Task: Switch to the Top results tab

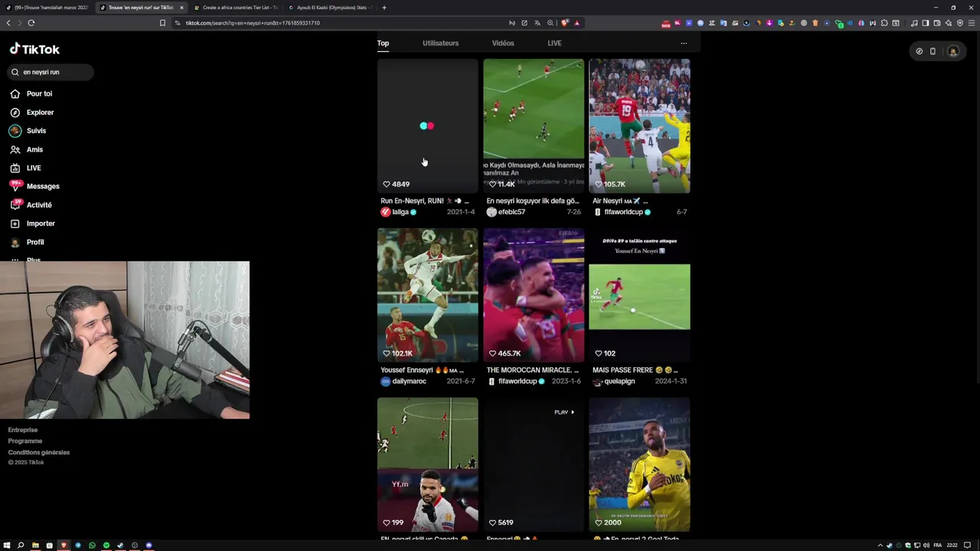Action: [383, 43]
